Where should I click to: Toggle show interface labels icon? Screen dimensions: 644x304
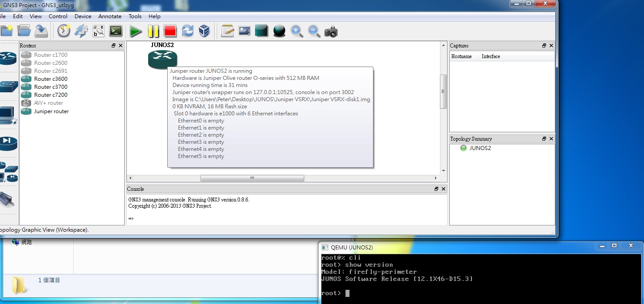pyautogui.click(x=98, y=31)
